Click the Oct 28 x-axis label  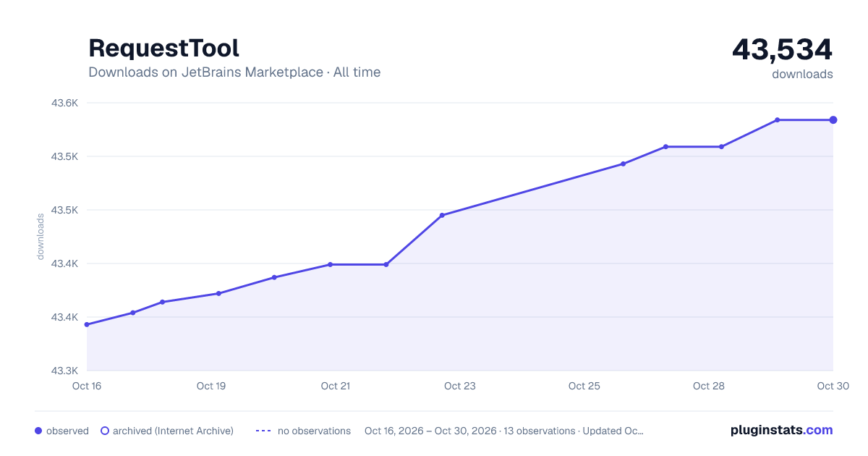click(x=709, y=386)
